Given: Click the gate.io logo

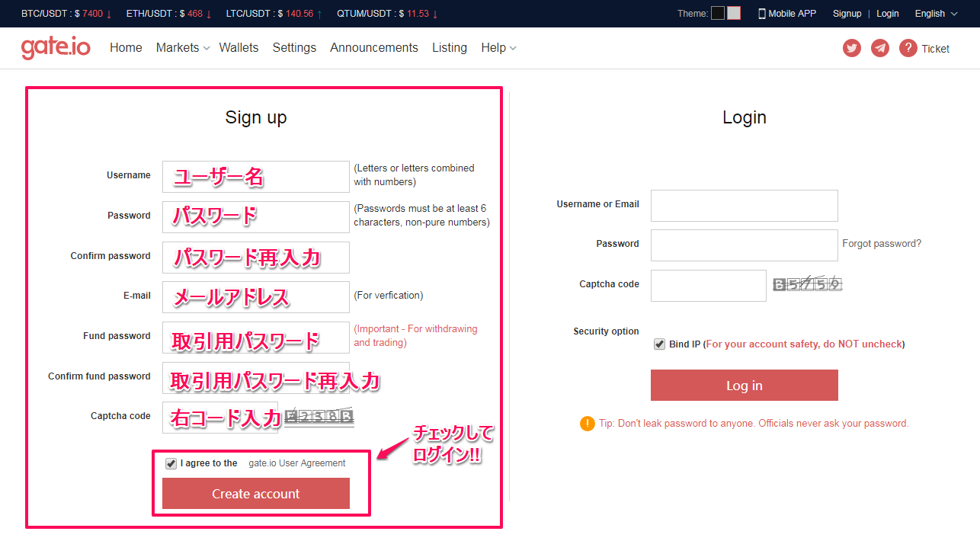Looking at the screenshot, I should (56, 48).
